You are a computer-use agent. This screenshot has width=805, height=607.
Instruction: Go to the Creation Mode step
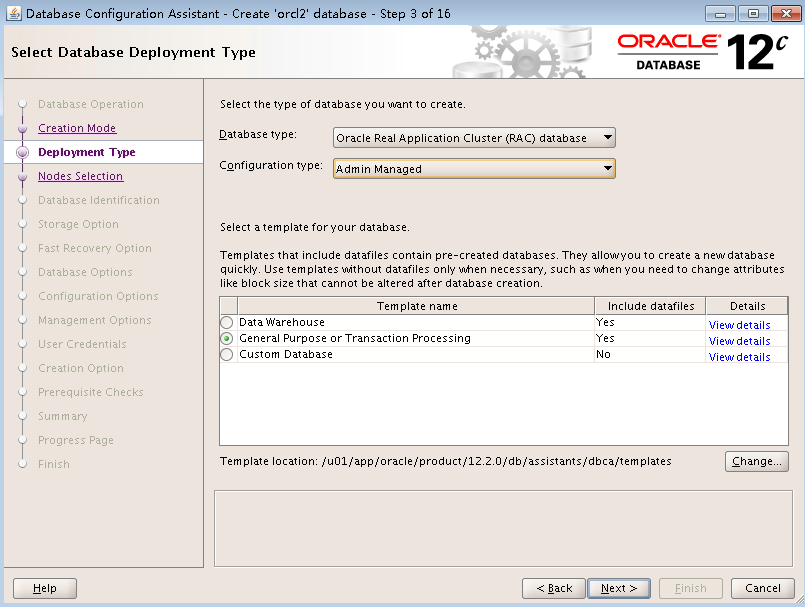click(x=77, y=128)
